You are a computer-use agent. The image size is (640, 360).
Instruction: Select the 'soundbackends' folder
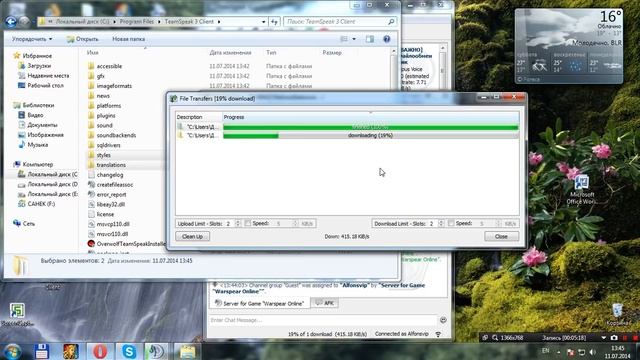pyautogui.click(x=116, y=135)
